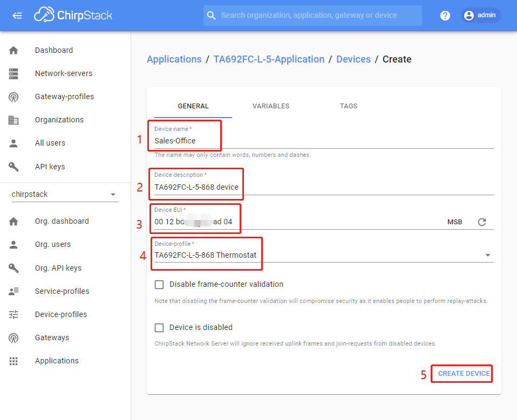
Task: Select TA692FC-L-5-868 Thermostat device-profile value
Action: pyautogui.click(x=205, y=256)
